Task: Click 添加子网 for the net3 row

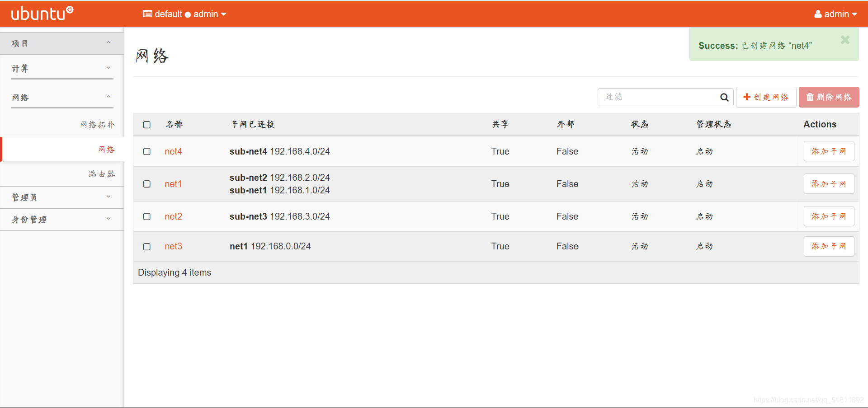Action: 829,246
